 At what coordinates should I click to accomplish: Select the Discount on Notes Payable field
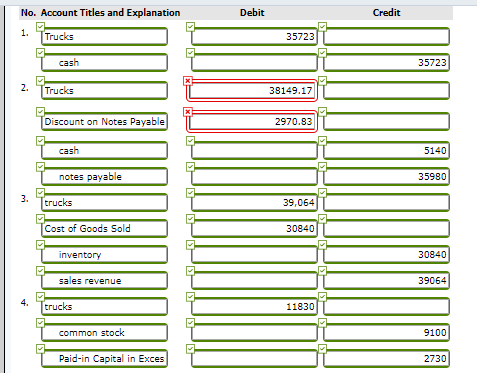(x=104, y=121)
